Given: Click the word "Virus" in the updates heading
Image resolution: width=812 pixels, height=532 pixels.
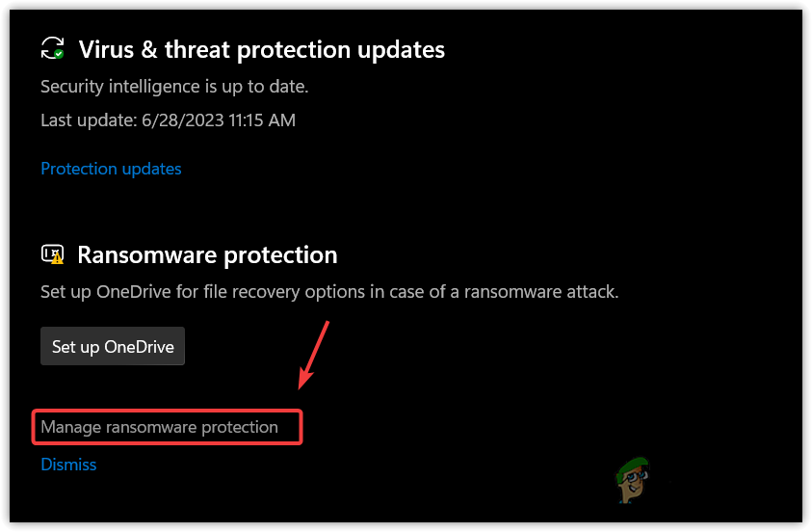Looking at the screenshot, I should (x=104, y=48).
